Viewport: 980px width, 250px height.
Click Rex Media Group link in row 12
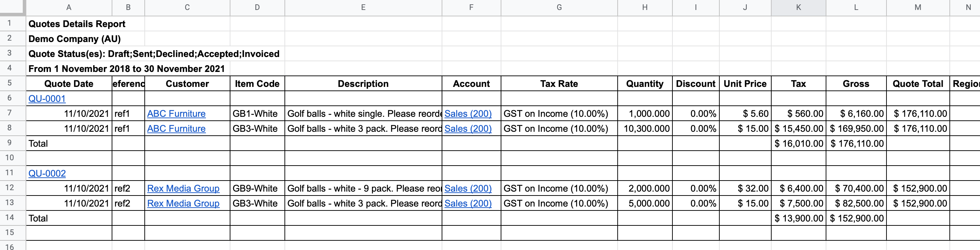click(183, 188)
